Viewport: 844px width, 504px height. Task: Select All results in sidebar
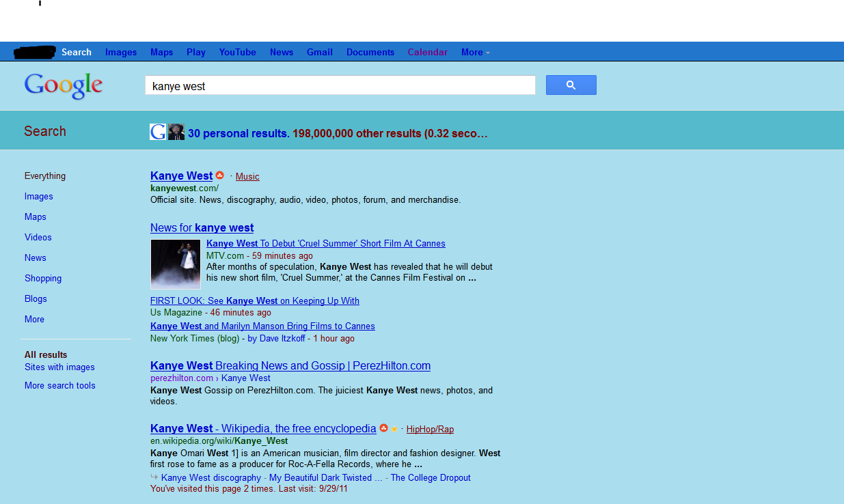[46, 354]
